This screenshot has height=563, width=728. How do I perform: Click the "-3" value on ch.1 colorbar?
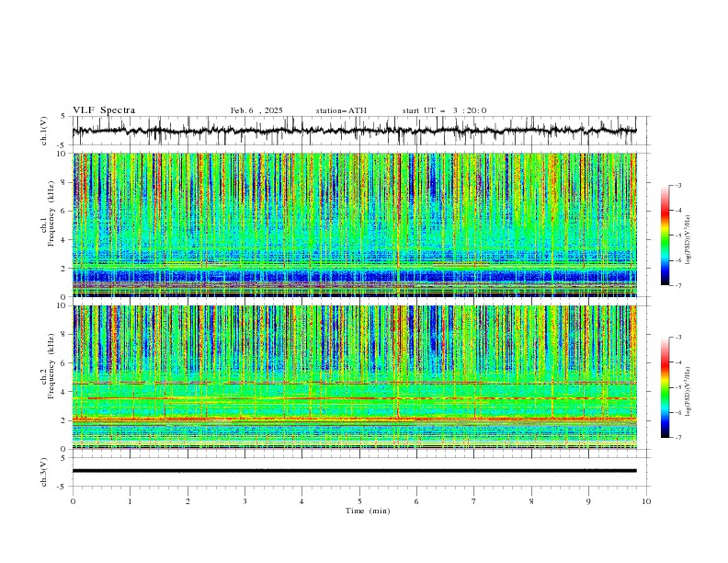(677, 185)
